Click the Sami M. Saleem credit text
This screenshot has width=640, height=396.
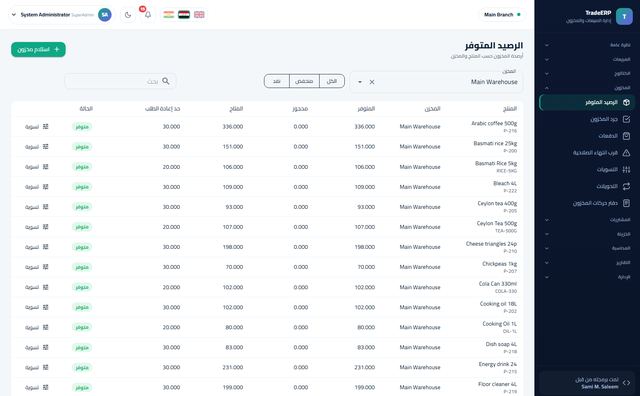click(600, 387)
